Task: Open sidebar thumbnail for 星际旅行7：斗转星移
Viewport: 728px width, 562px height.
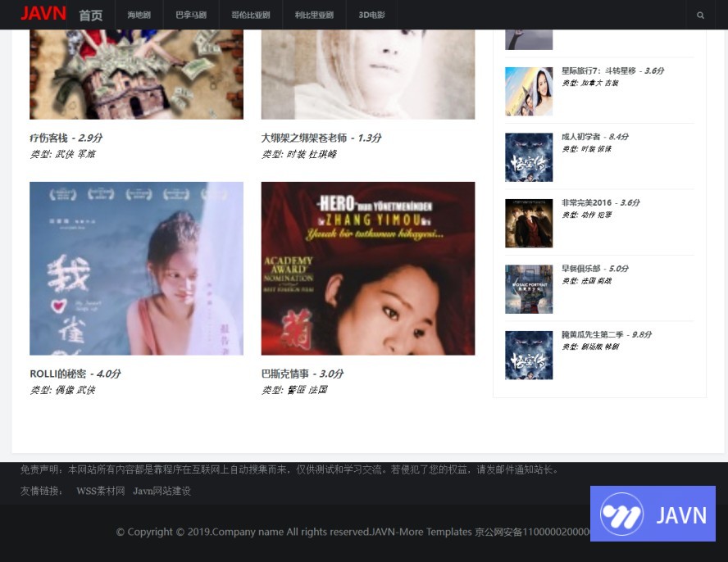Action: coord(529,92)
